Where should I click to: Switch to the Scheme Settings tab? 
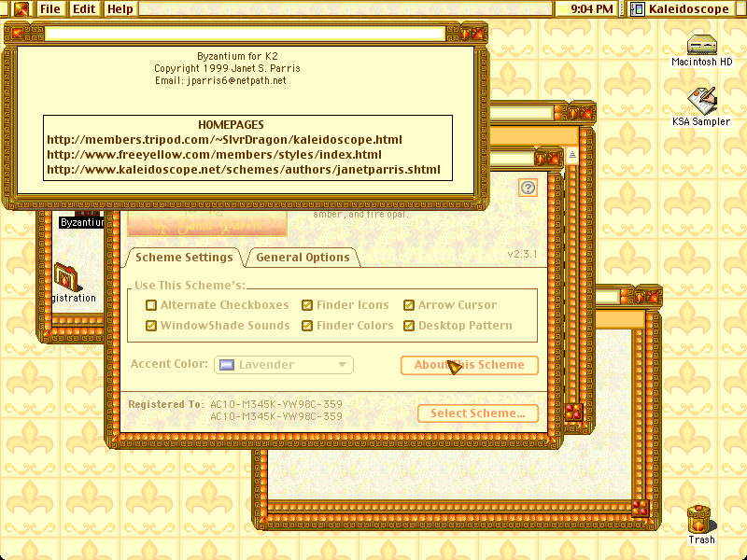pos(184,258)
